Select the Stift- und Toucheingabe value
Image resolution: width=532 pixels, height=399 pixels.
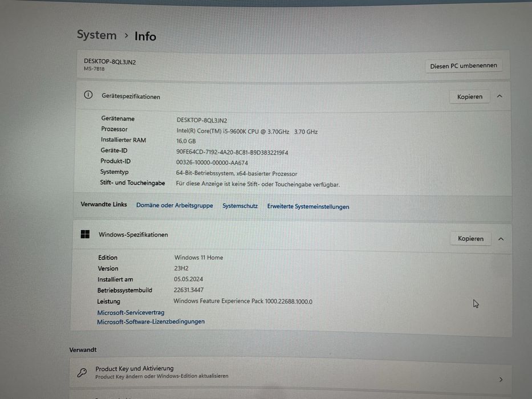(x=258, y=184)
